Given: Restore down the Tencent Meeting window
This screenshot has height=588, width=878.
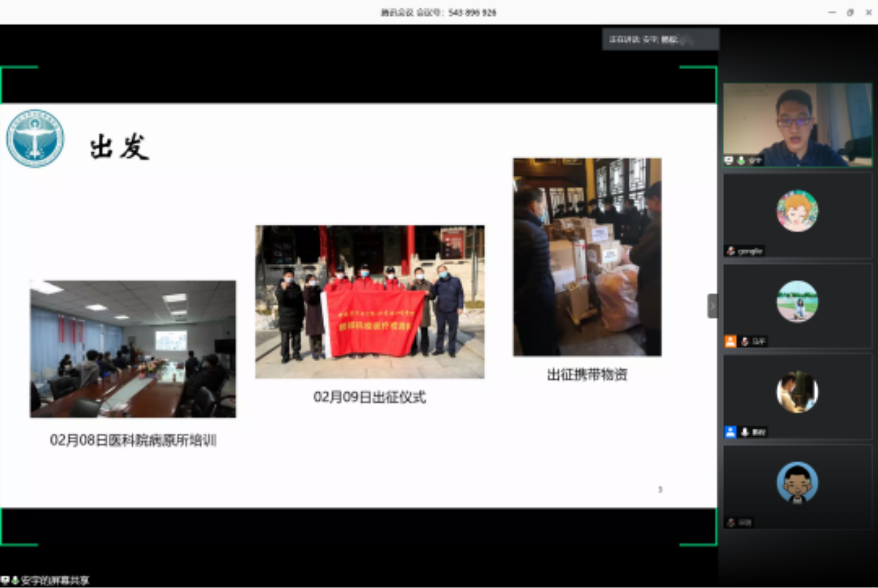Looking at the screenshot, I should (850, 12).
